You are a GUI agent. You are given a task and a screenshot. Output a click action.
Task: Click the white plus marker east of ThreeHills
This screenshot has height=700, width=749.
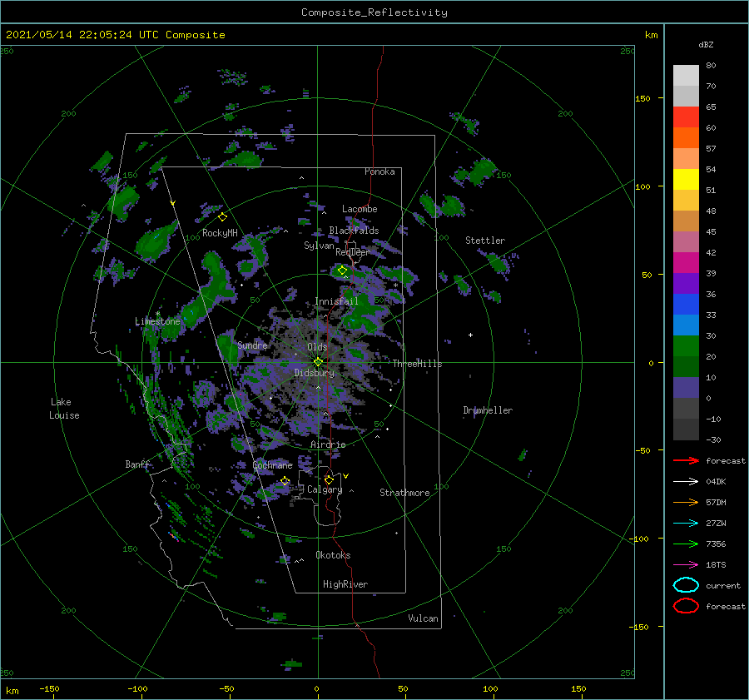pos(470,335)
